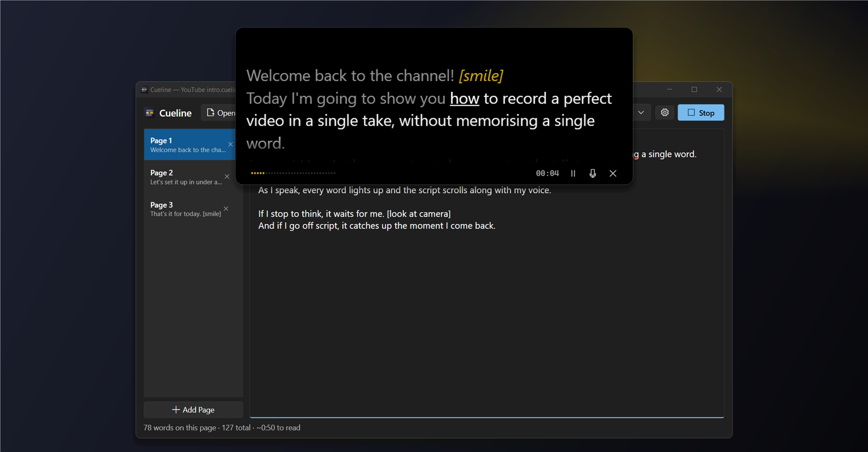Pause the teleprompter overlay playback

click(x=573, y=174)
